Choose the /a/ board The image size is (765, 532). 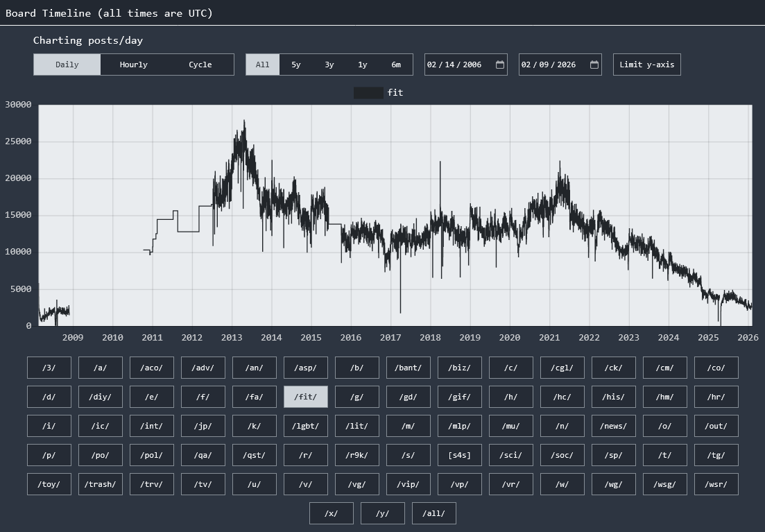pos(101,368)
